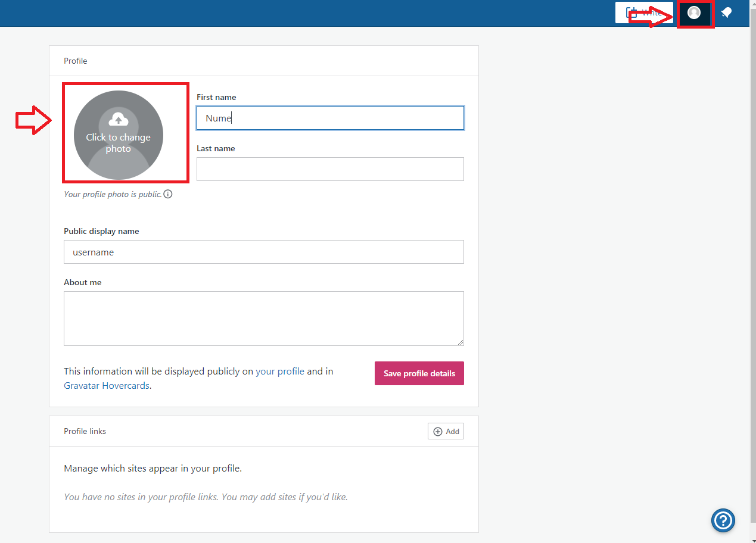
Task: Click the page's vertical scrollbar up arrow
Action: [752, 4]
